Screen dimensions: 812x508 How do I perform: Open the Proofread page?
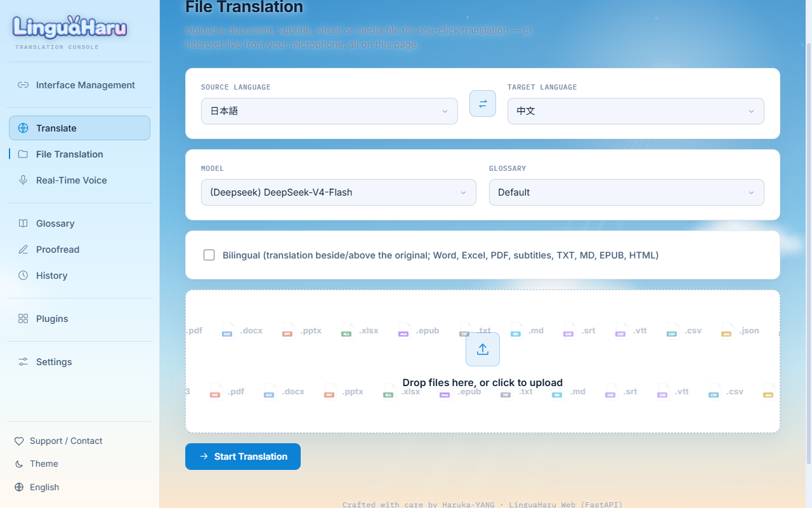pyautogui.click(x=79, y=250)
